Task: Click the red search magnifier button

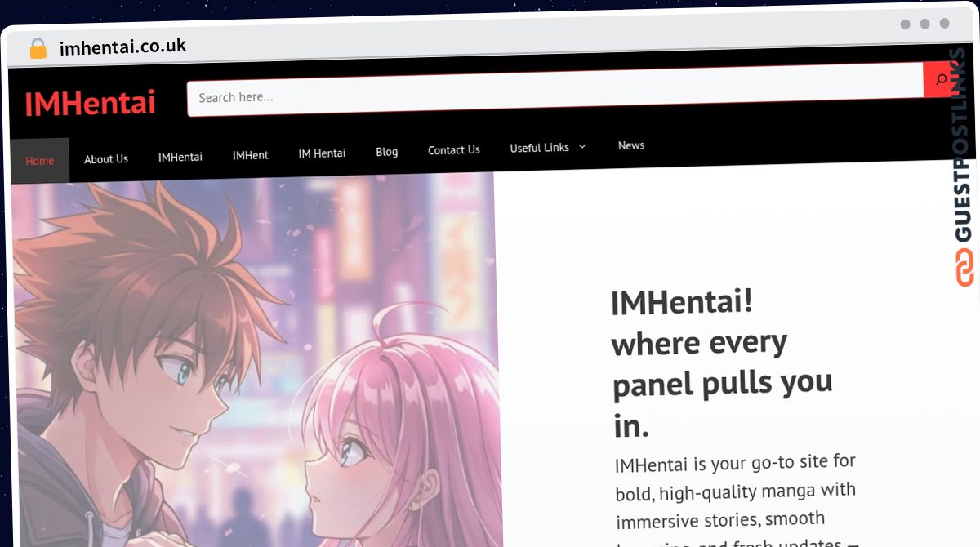Action: click(x=940, y=79)
